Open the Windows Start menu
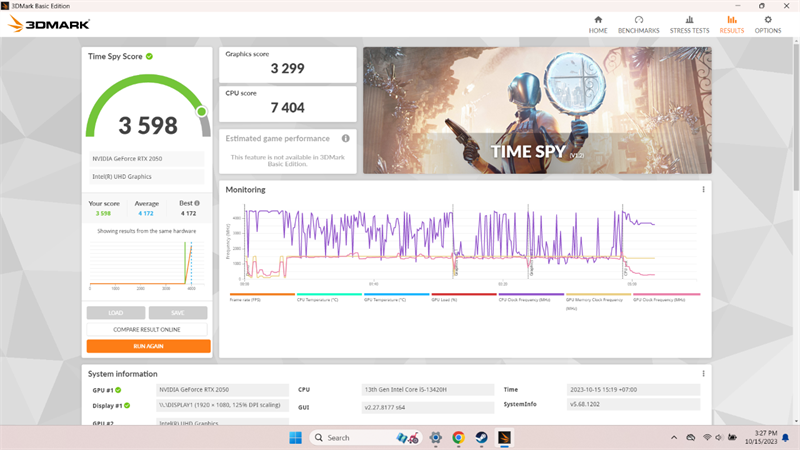 [295, 438]
